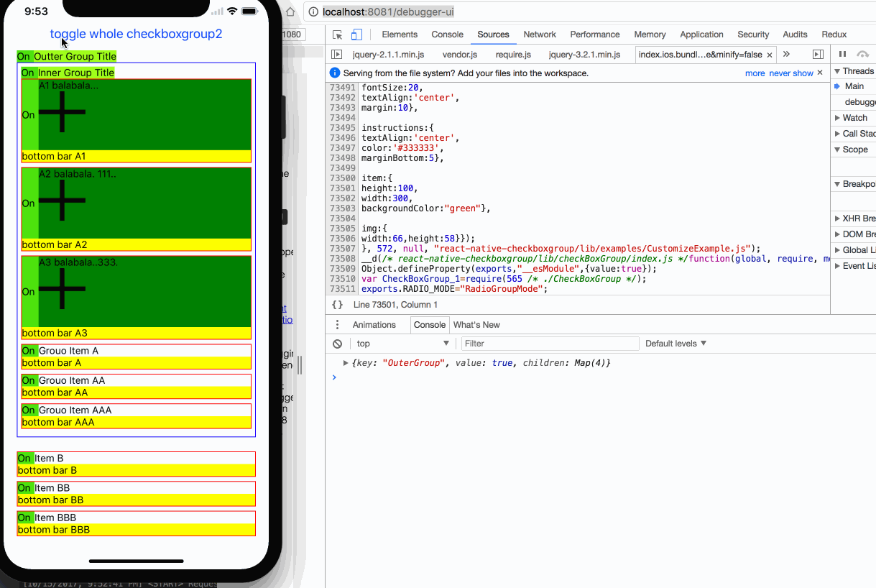Viewport: 876px width, 588px height.
Task: Pause script execution
Action: [x=842, y=55]
